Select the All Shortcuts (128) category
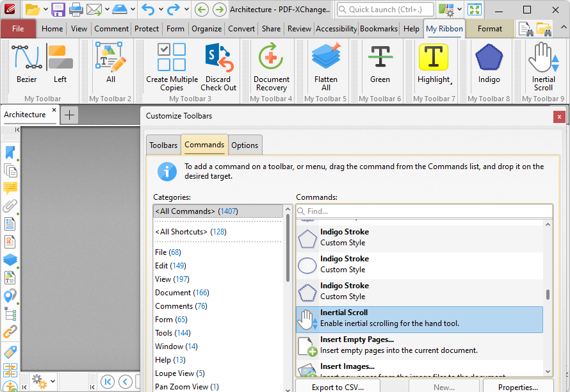The image size is (570, 392). point(218,232)
